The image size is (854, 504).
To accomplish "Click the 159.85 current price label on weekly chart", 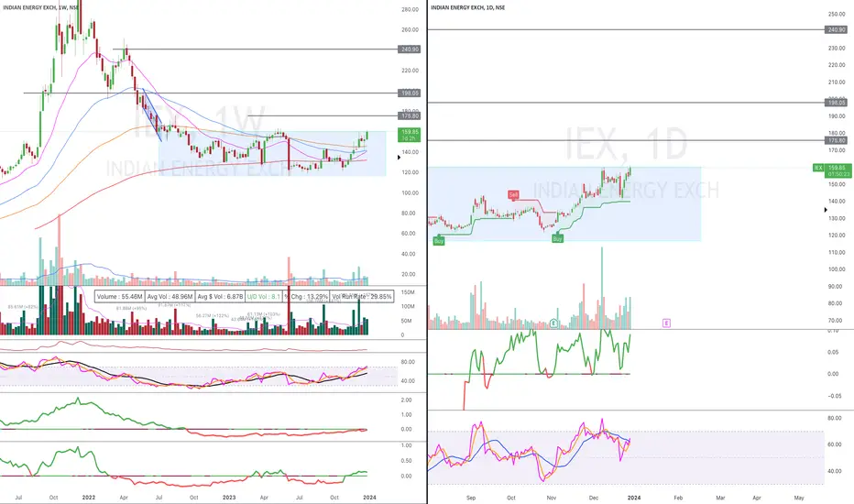I will [x=410, y=135].
